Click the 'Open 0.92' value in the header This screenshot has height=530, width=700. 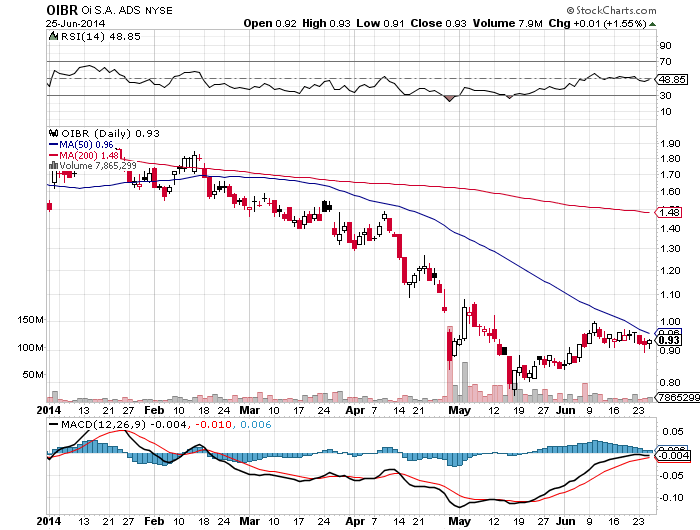click(x=270, y=23)
